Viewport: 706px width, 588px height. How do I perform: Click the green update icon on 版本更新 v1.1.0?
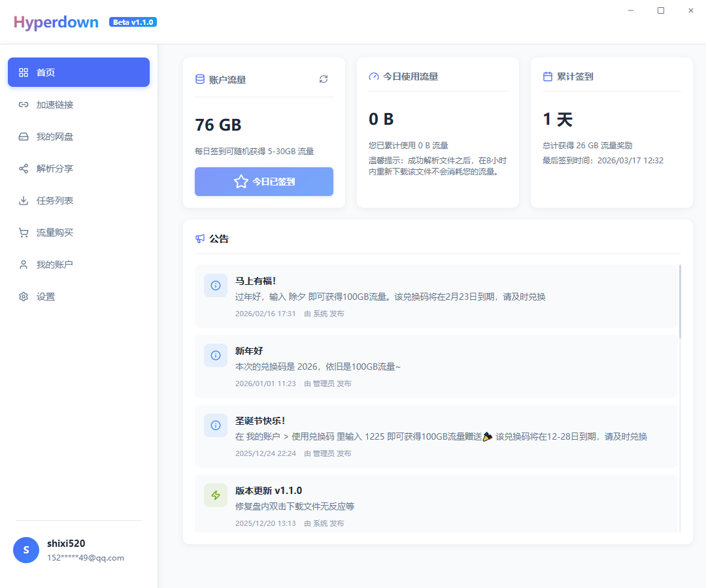[216, 495]
